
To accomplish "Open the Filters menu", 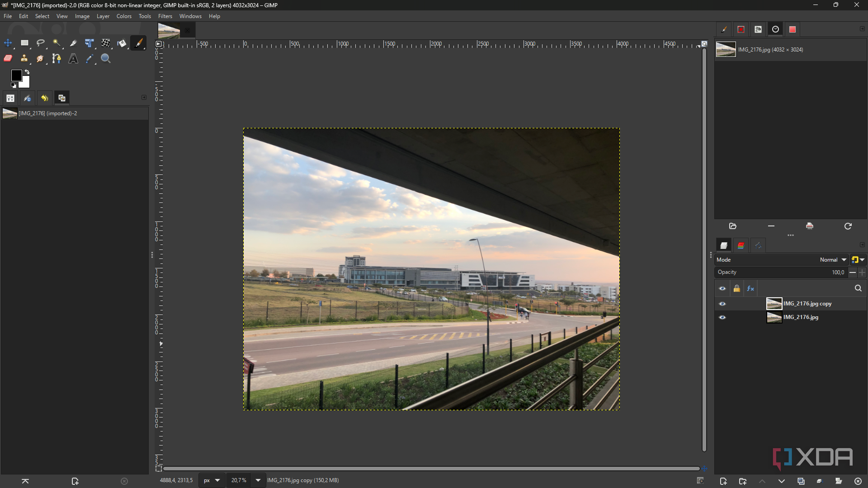I will point(165,16).
